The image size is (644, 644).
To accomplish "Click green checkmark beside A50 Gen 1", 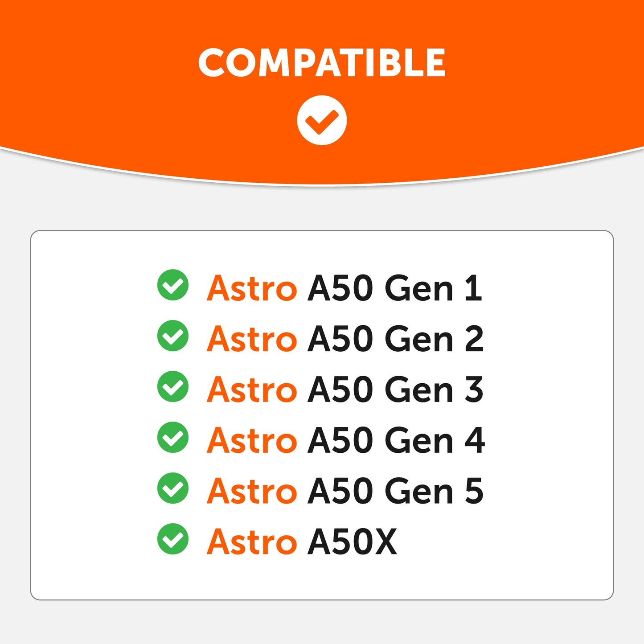I will [x=173, y=285].
